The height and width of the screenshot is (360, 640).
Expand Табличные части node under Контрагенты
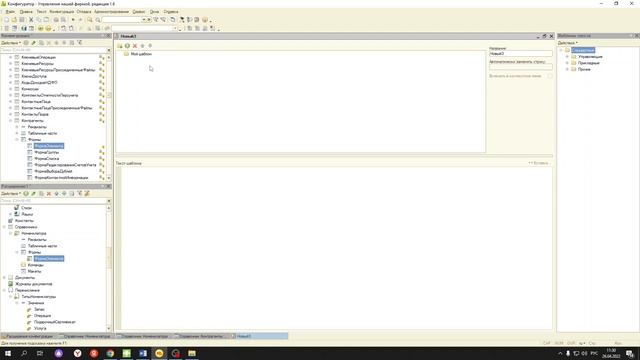click(17, 133)
